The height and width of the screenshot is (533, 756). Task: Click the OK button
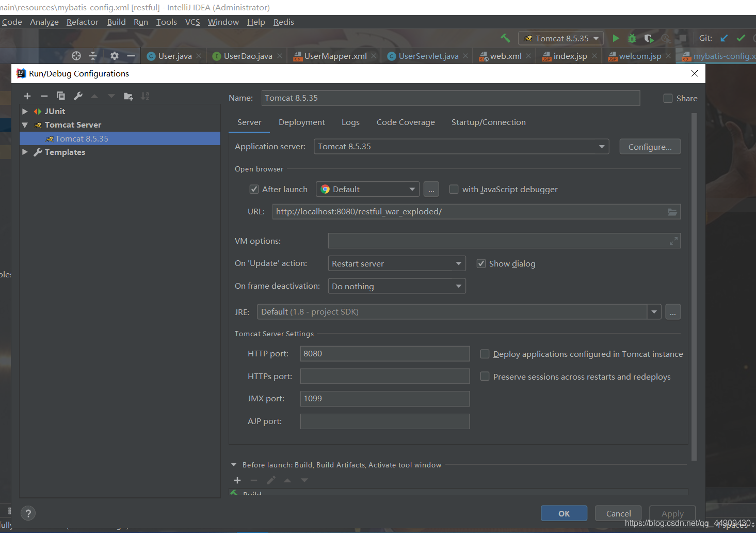[564, 513]
